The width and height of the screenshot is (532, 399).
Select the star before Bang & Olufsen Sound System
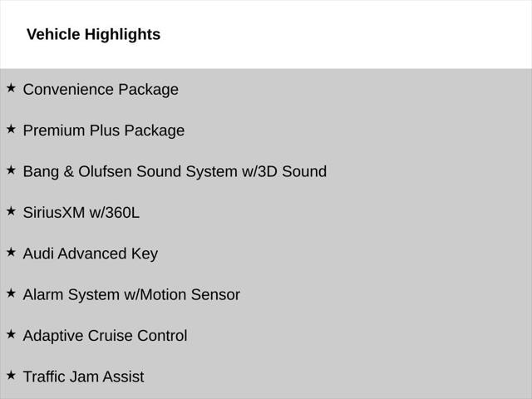[11, 170]
